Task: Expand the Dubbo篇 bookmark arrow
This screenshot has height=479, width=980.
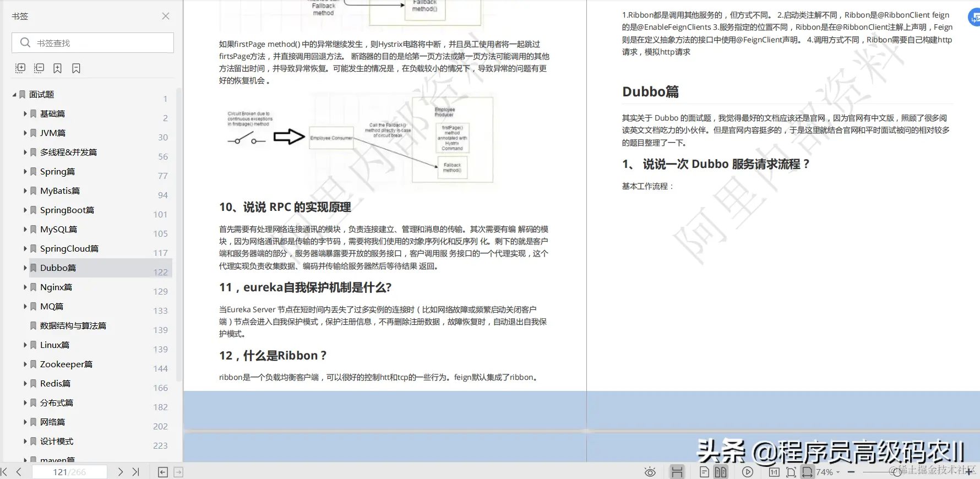Action: (x=25, y=268)
